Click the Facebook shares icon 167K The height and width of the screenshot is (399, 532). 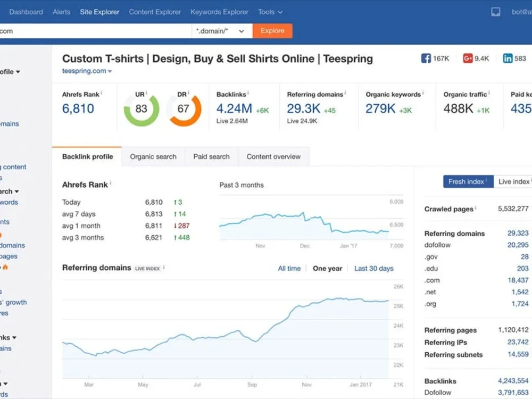[x=426, y=59]
